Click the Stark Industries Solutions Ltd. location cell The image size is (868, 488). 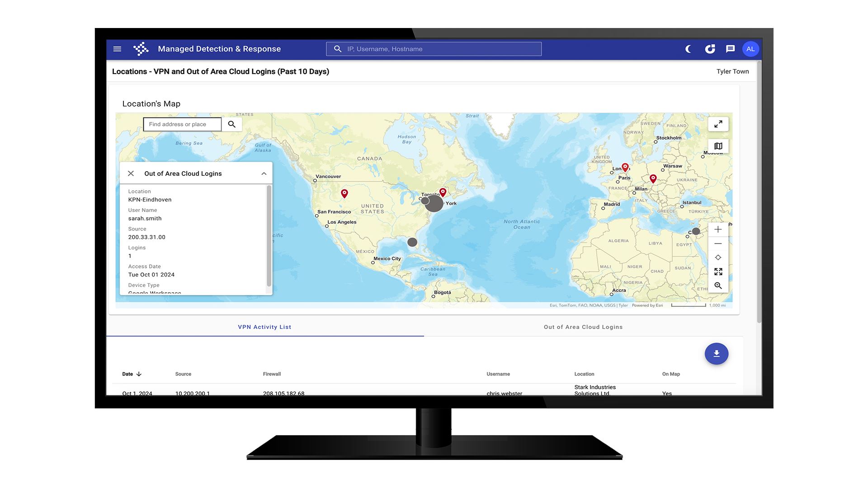(x=595, y=390)
